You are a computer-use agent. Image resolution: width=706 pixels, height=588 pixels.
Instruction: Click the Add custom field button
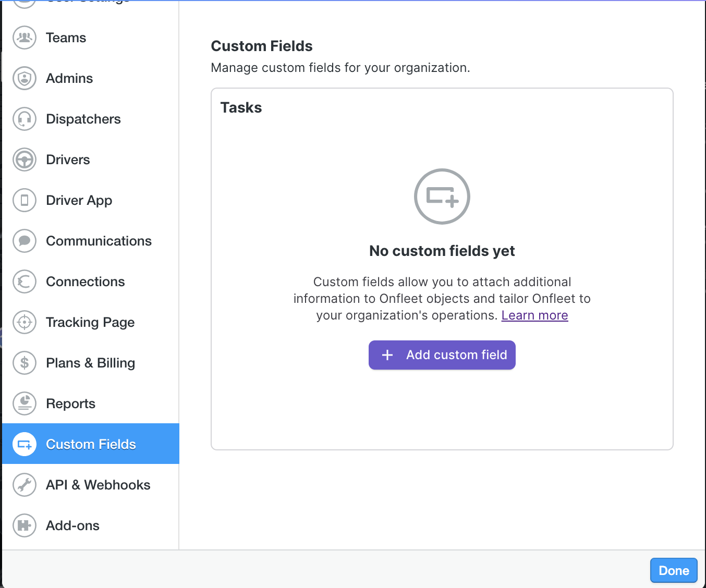coord(442,355)
